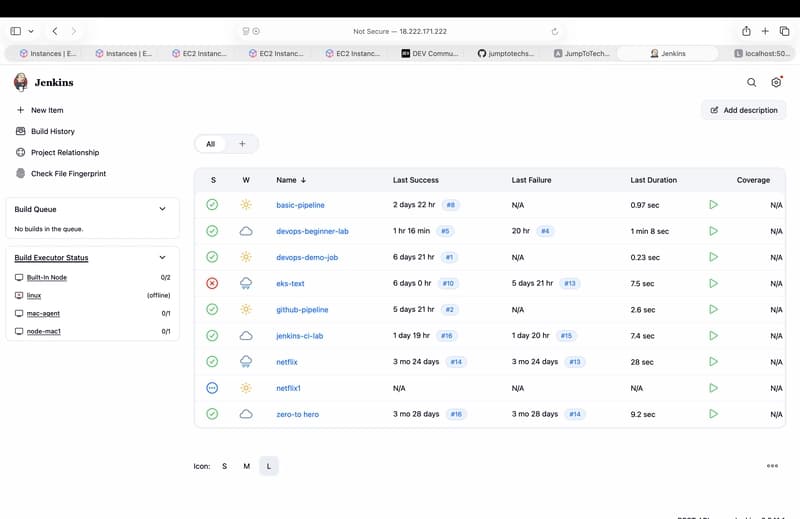Viewport: 800px width, 519px height.
Task: Open Manage Jenkins gear icon
Action: (776, 83)
